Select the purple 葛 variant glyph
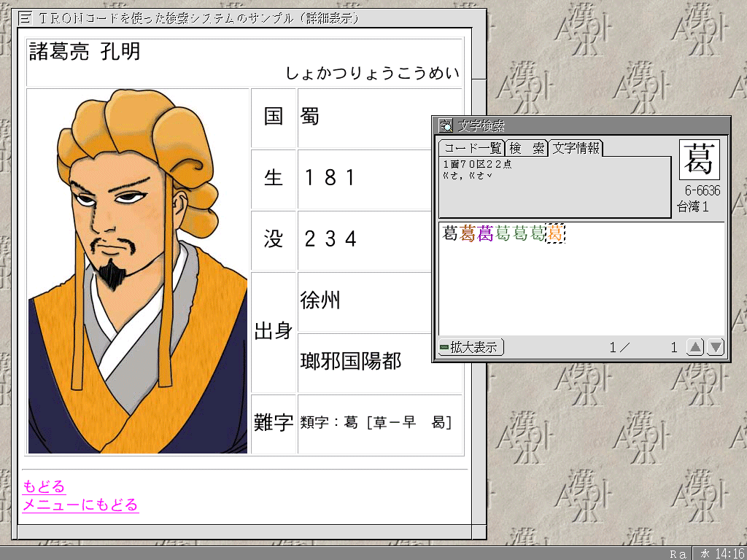This screenshot has height=560, width=747. pos(485,233)
